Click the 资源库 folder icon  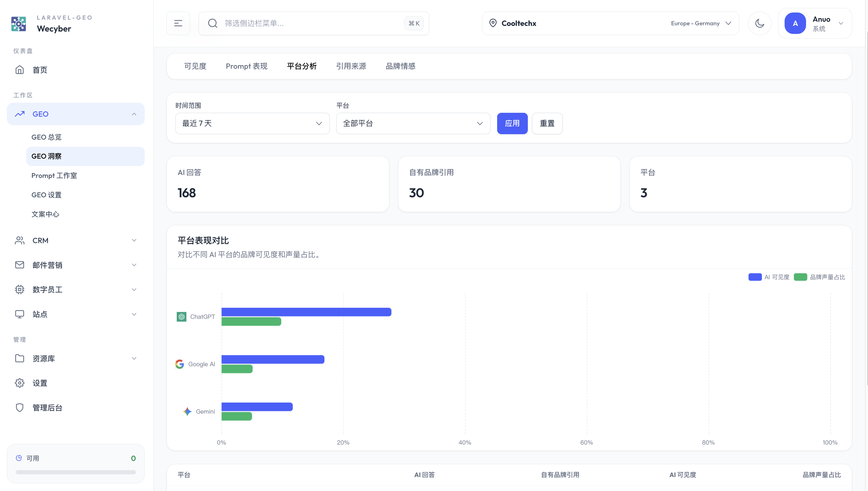[20, 359]
